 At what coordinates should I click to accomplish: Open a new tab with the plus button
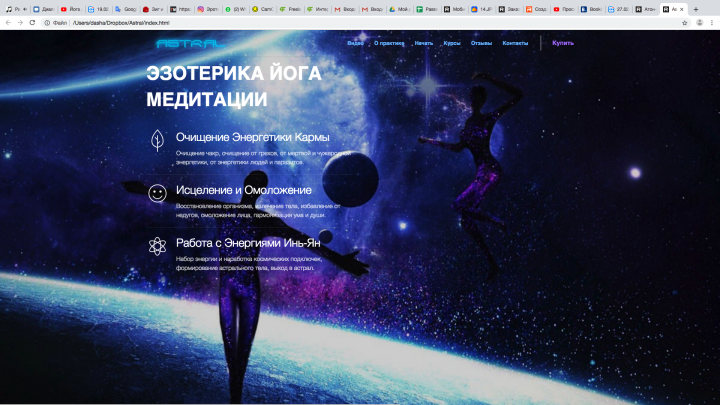tap(696, 9)
